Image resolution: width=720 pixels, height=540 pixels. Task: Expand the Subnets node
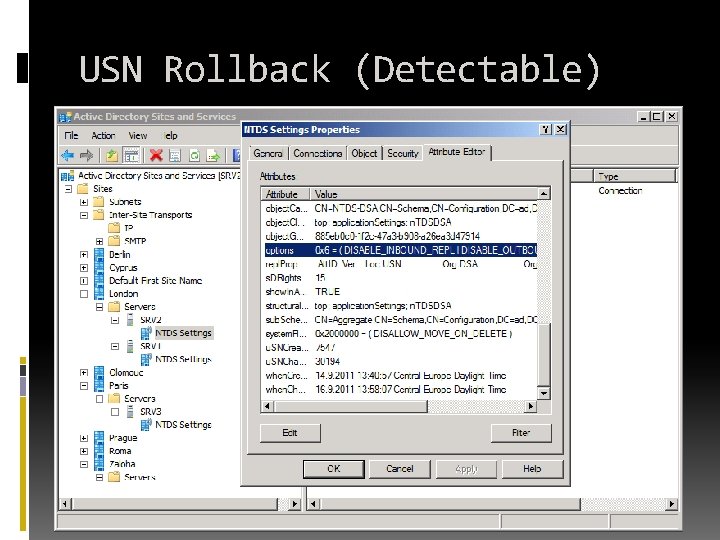(84, 202)
